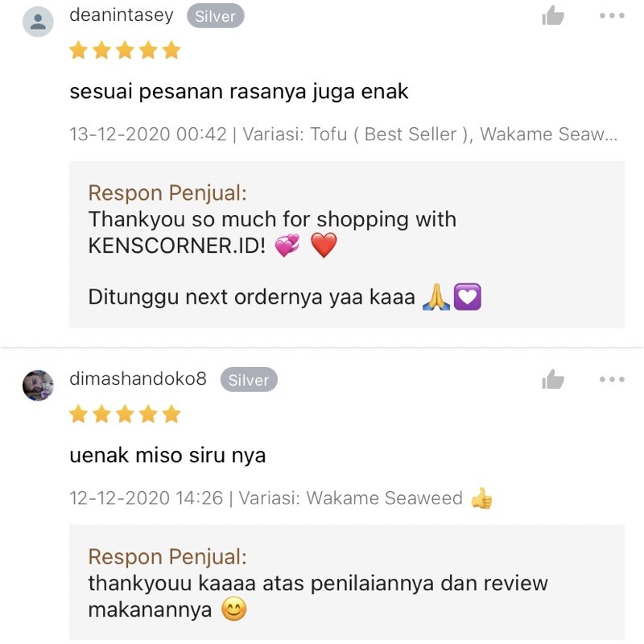This screenshot has width=644, height=644.
Task: Select deanintasey's five-star rating row
Action: pyautogui.click(x=125, y=51)
